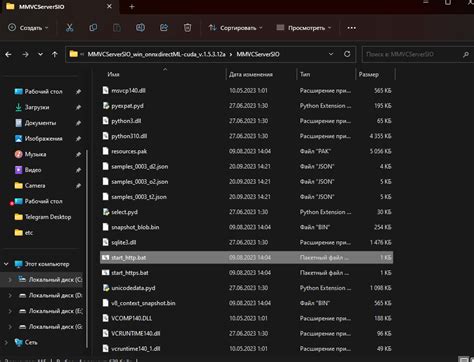Open a new tab with plus button
Screen dimensions: 474x362
click(x=132, y=7)
